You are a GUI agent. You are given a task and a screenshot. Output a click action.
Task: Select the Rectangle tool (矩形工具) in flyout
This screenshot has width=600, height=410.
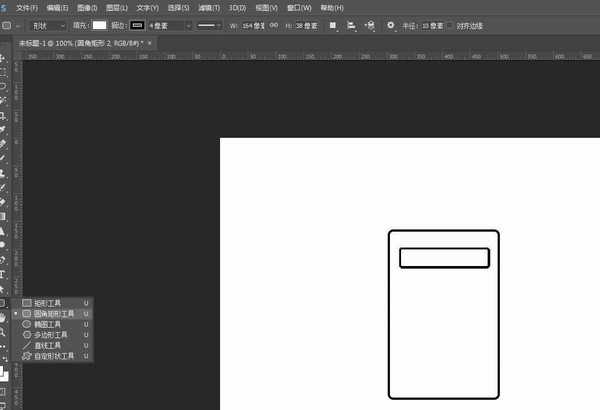coord(47,302)
